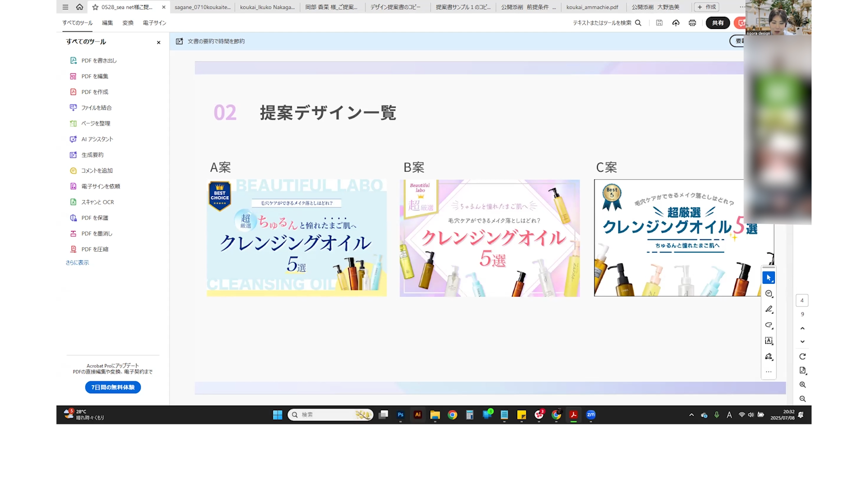Click the cloud upload icon
Viewport: 868px width, 488px height.
(x=676, y=23)
